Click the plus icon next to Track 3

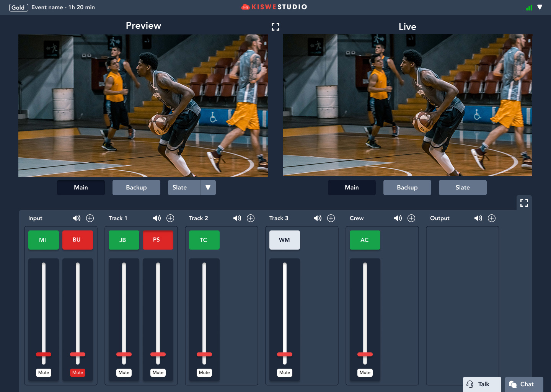click(331, 218)
